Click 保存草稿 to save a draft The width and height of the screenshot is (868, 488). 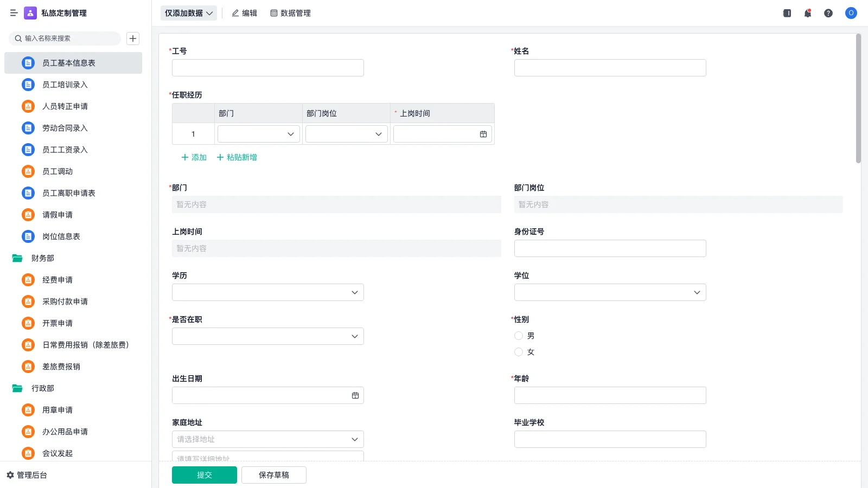pyautogui.click(x=273, y=474)
